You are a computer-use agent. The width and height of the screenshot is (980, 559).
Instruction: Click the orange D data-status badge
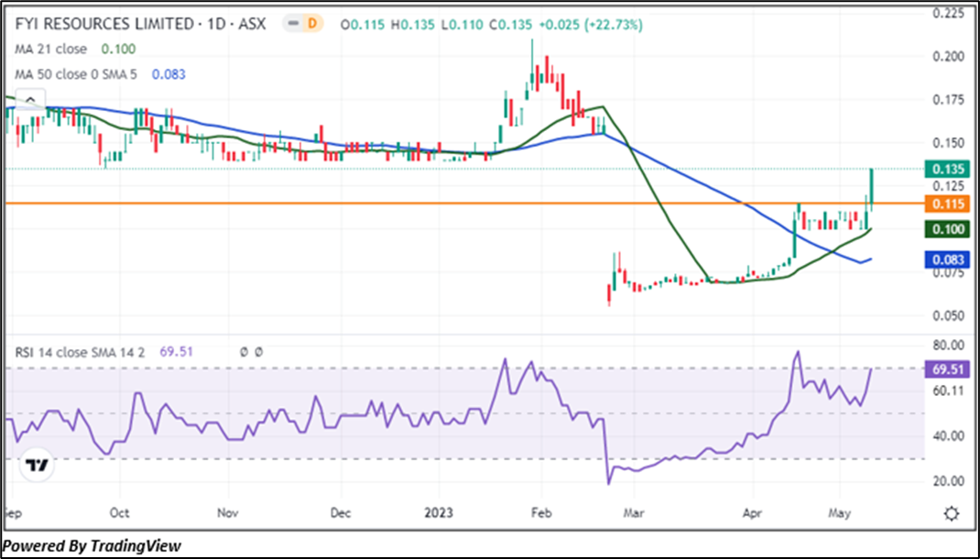pos(312,25)
